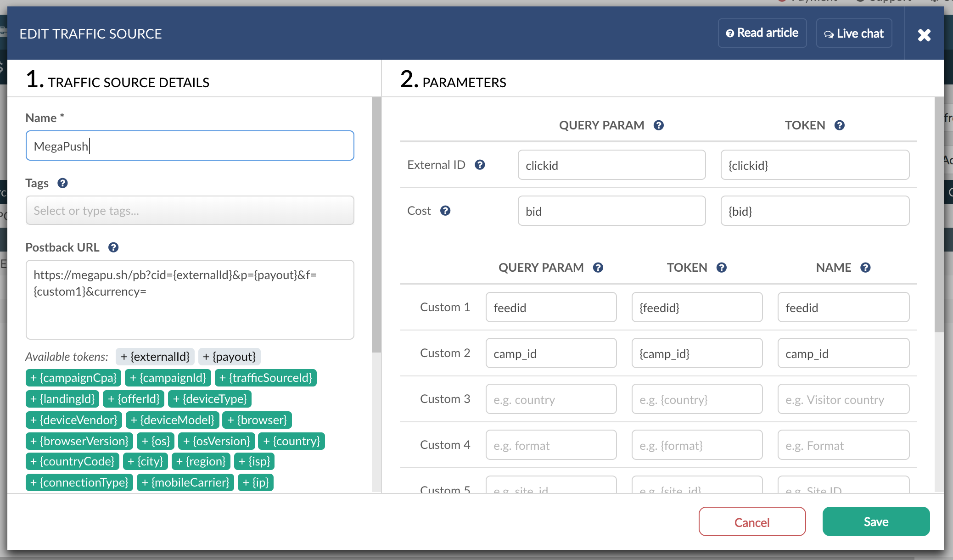Viewport: 953px width, 560px height.
Task: Insert the {countryCode} token
Action: click(73, 461)
